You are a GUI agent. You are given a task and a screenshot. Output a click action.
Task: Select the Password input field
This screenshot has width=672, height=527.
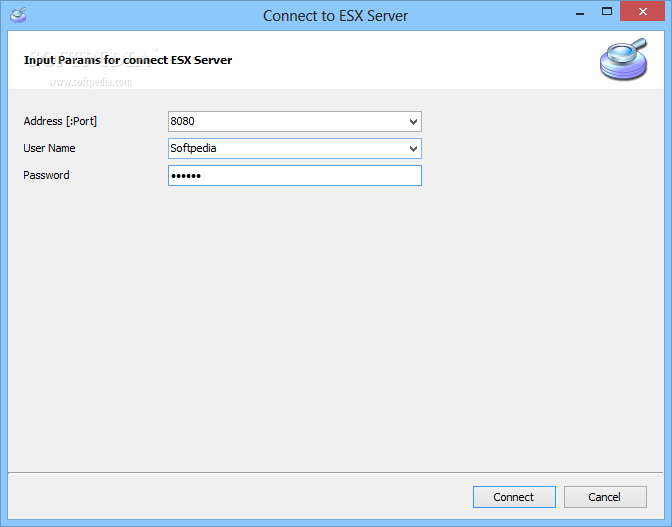click(295, 176)
